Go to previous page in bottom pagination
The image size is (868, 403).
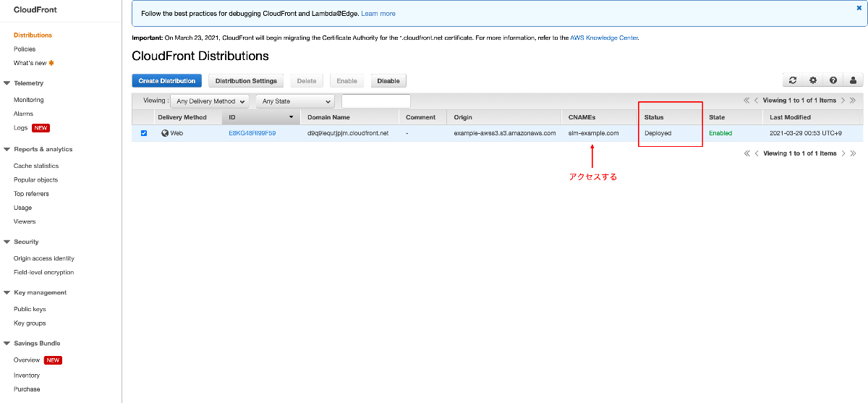[x=757, y=153]
